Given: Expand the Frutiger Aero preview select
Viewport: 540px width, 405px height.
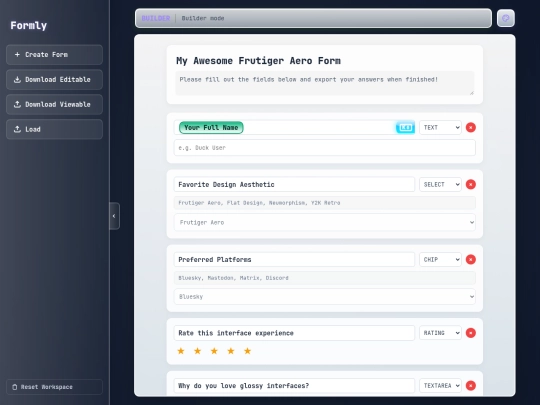Looking at the screenshot, I should pos(325,222).
